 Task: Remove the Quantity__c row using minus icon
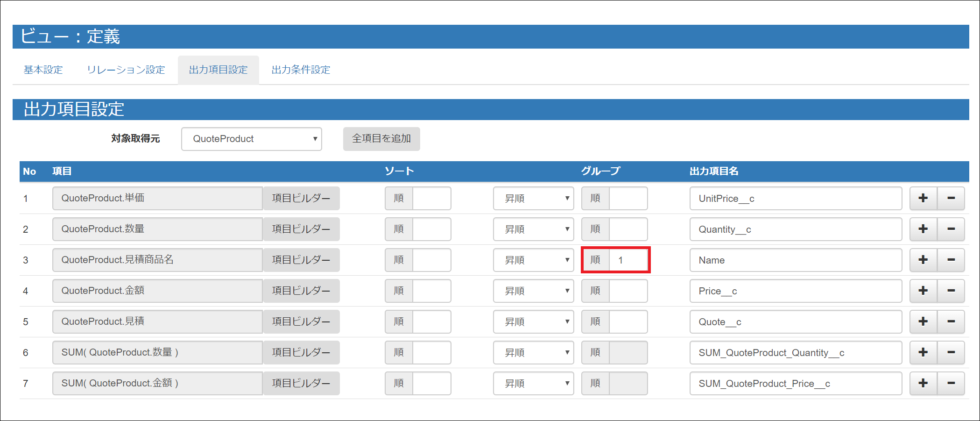tap(951, 229)
